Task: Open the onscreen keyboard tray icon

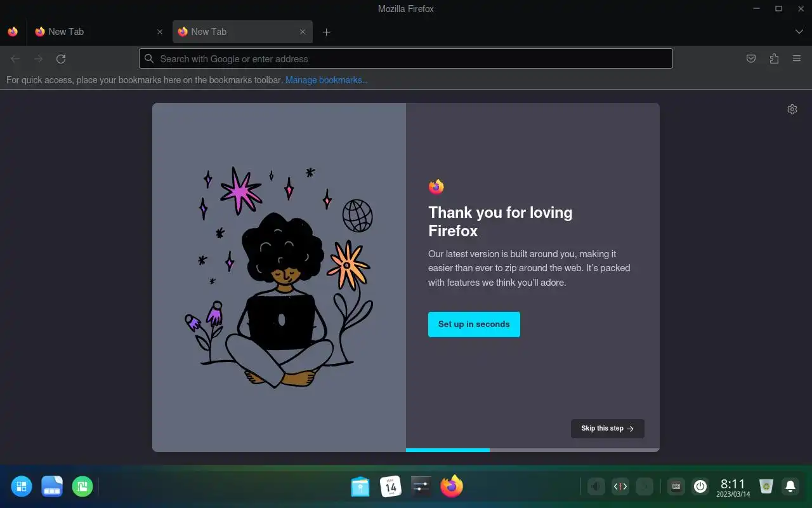Action: 676,486
